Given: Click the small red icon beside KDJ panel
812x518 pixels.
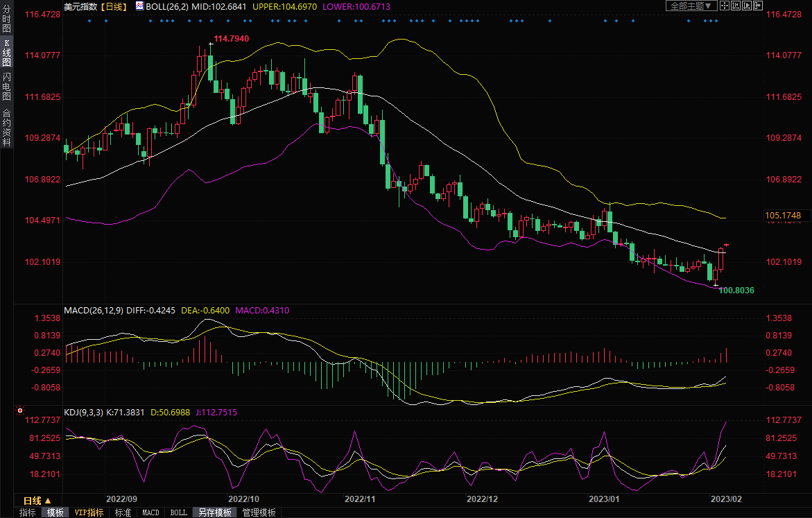Looking at the screenshot, I should tap(19, 412).
